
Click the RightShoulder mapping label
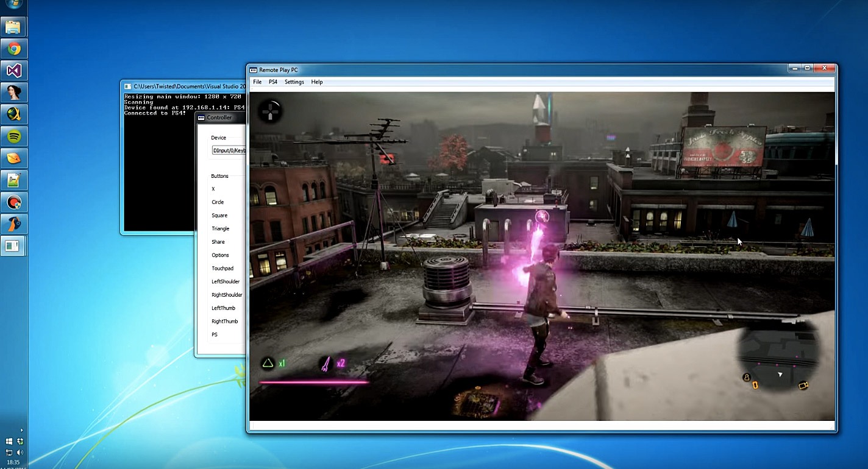pyautogui.click(x=227, y=295)
